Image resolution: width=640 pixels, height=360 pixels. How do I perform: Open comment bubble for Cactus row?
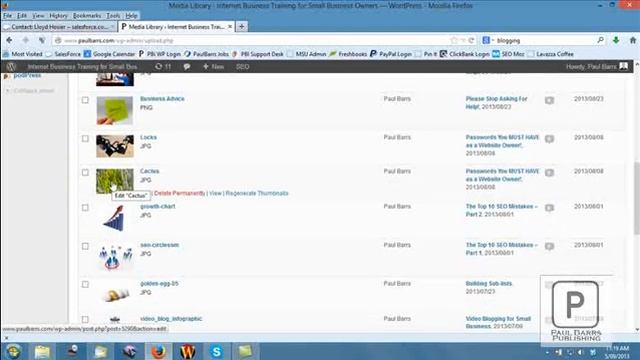[x=549, y=173]
